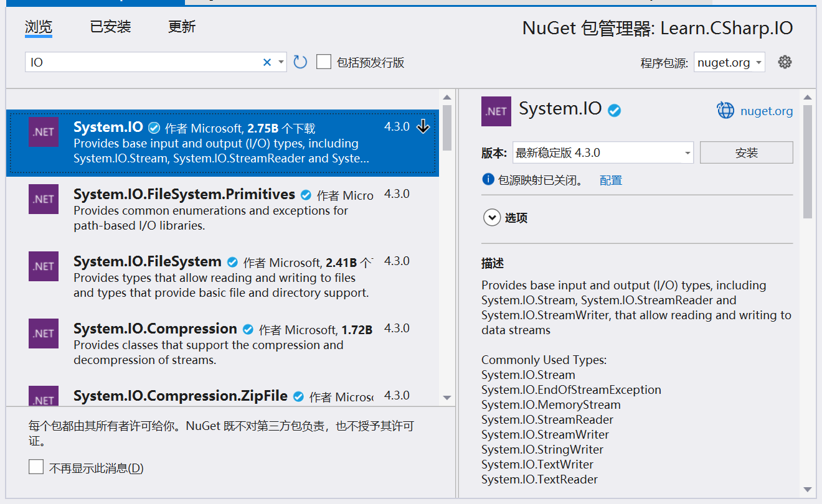Click the refresh search results icon

click(300, 62)
